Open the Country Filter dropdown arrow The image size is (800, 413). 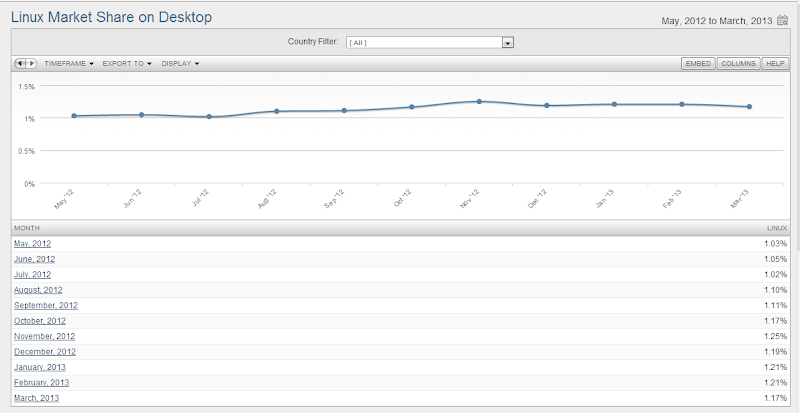(x=507, y=43)
